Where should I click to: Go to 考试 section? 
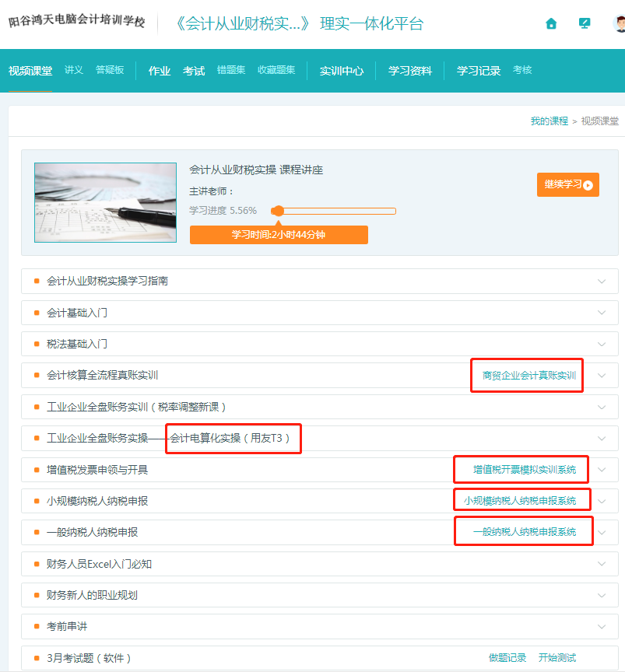coord(194,71)
